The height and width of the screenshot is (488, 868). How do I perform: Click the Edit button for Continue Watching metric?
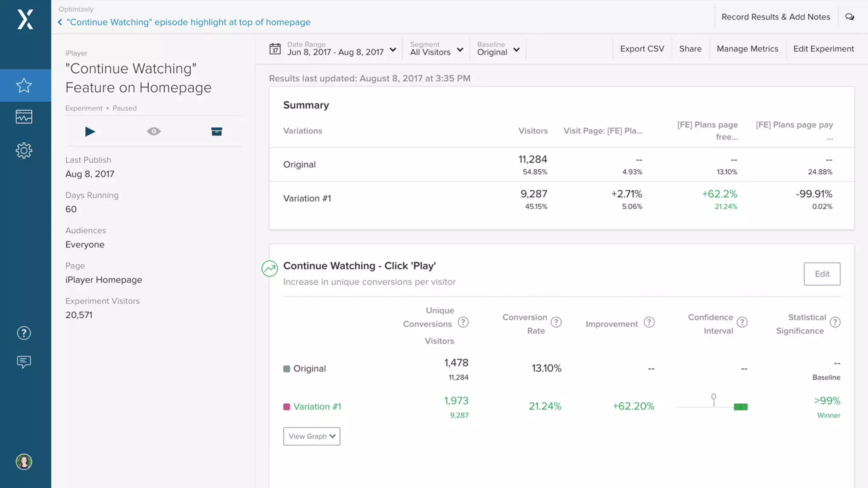pos(822,274)
